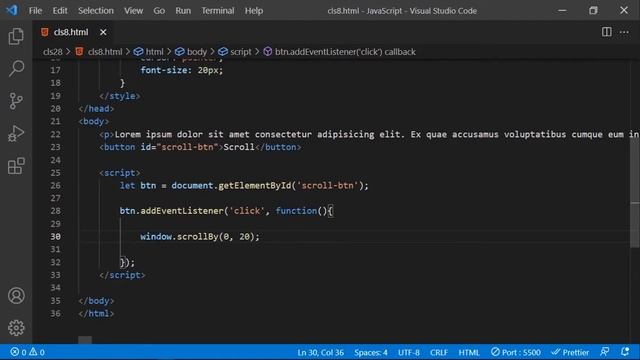Open the Help menu

click(254, 11)
